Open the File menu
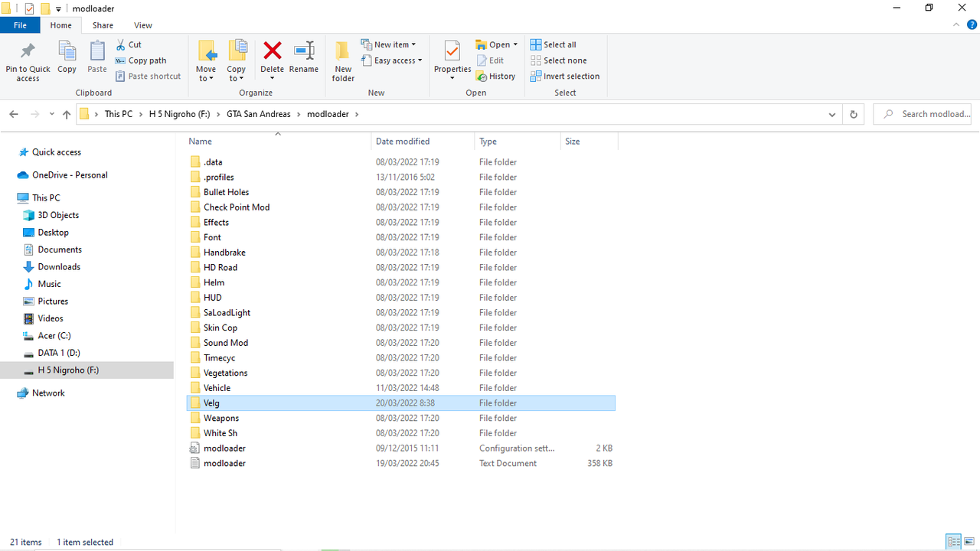This screenshot has width=980, height=551. [20, 25]
